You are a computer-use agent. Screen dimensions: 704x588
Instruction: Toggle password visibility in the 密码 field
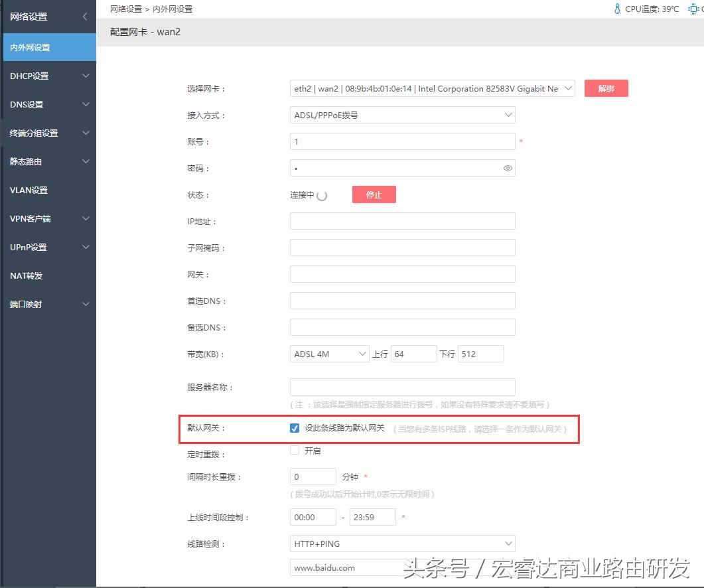(508, 168)
